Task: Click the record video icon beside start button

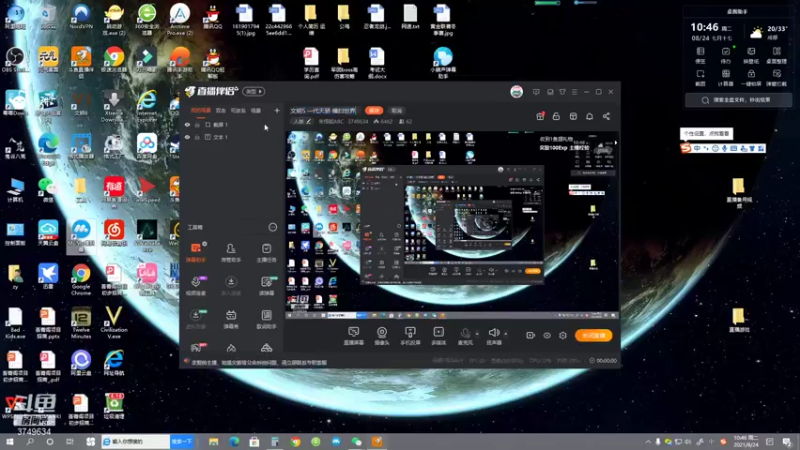Action: tap(530, 335)
